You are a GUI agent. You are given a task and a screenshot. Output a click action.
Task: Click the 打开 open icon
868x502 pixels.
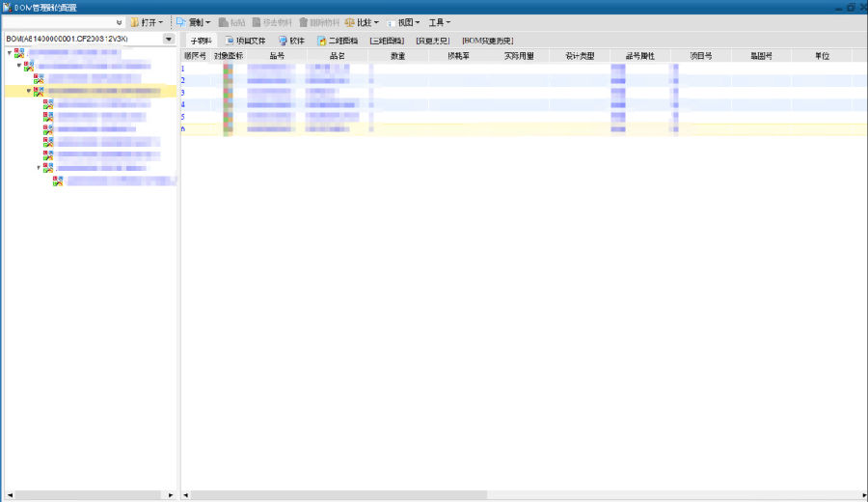[x=134, y=22]
